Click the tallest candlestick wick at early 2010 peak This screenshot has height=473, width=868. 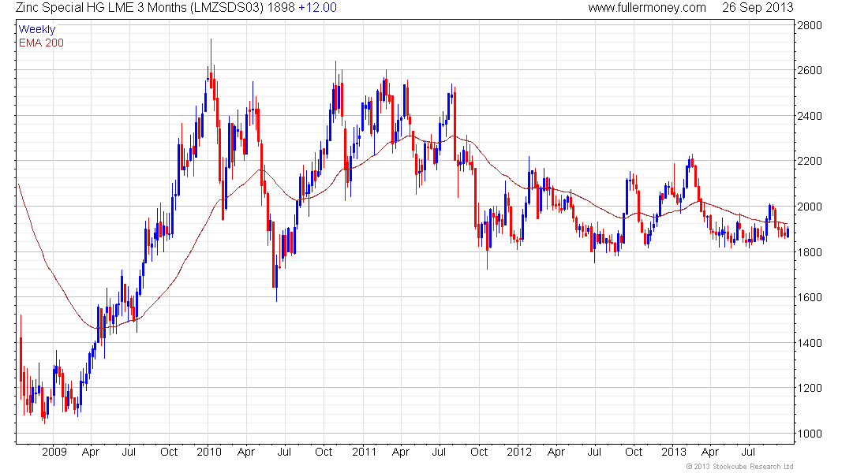tap(211, 64)
